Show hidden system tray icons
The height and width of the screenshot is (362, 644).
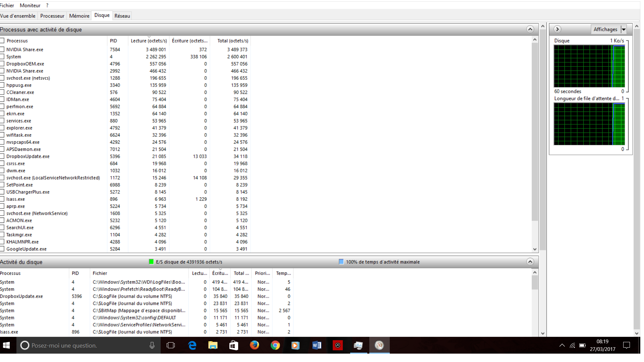[x=562, y=345]
